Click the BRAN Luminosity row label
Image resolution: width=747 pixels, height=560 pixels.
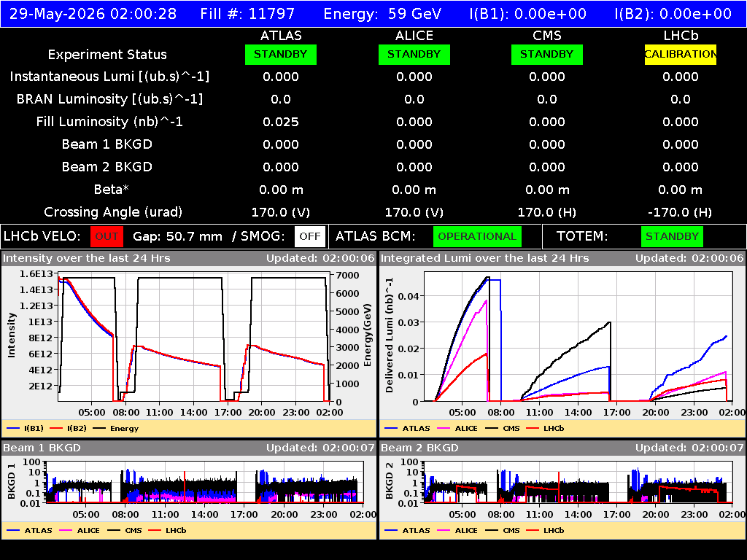click(x=109, y=99)
